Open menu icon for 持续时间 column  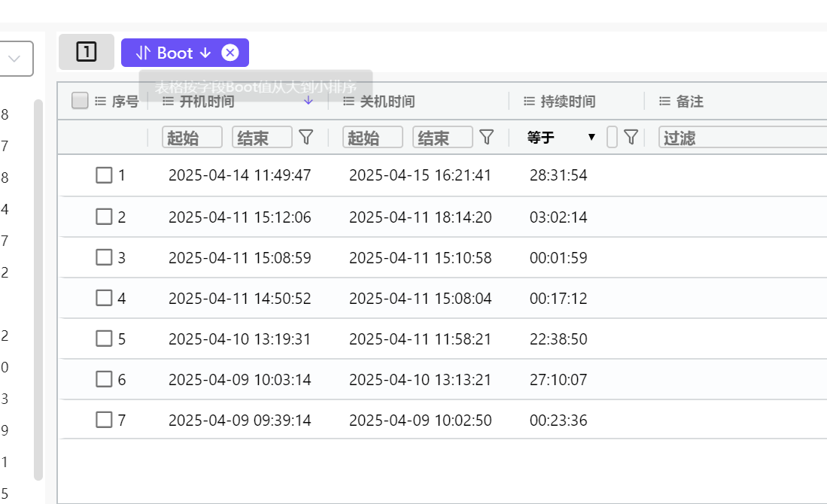pyautogui.click(x=529, y=102)
